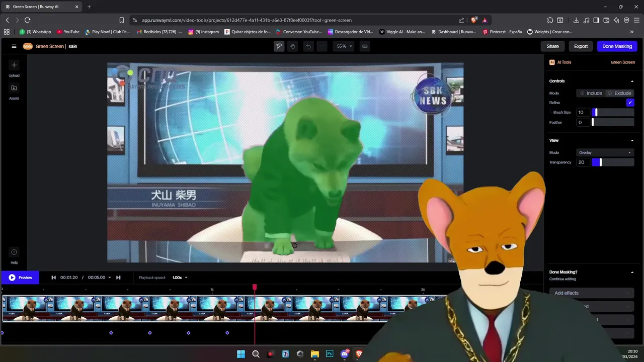
Task: Open the Windows Start menu
Action: click(241, 354)
